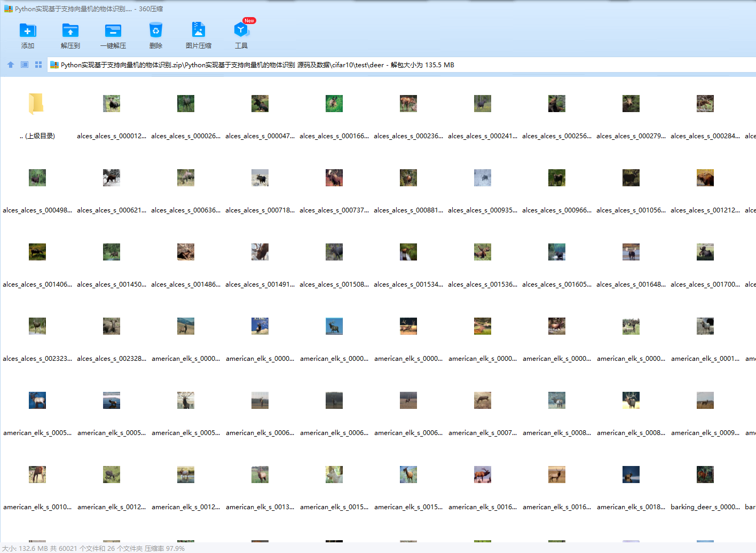The width and height of the screenshot is (756, 553).
Task: Choose the alces_alces_s_000236 image
Action: [408, 104]
